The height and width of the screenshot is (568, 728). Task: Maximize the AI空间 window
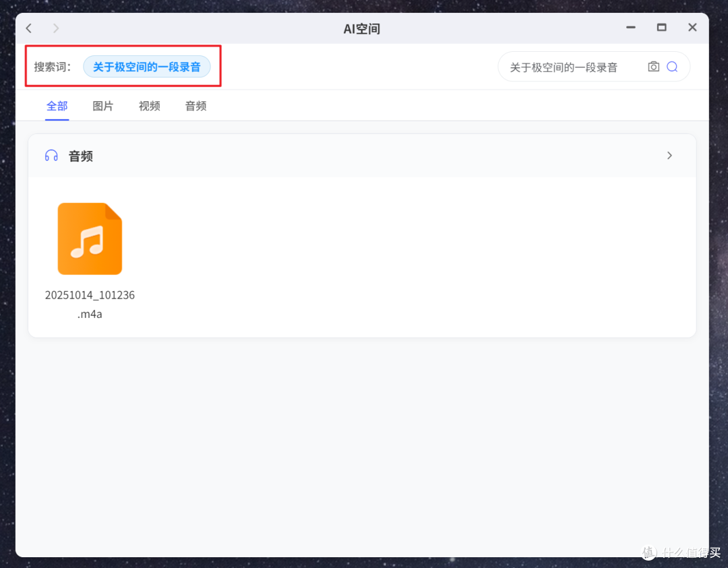click(662, 28)
